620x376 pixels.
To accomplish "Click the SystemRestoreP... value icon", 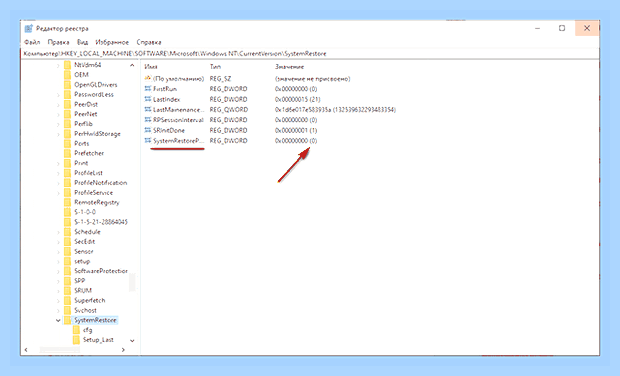I will (x=148, y=140).
